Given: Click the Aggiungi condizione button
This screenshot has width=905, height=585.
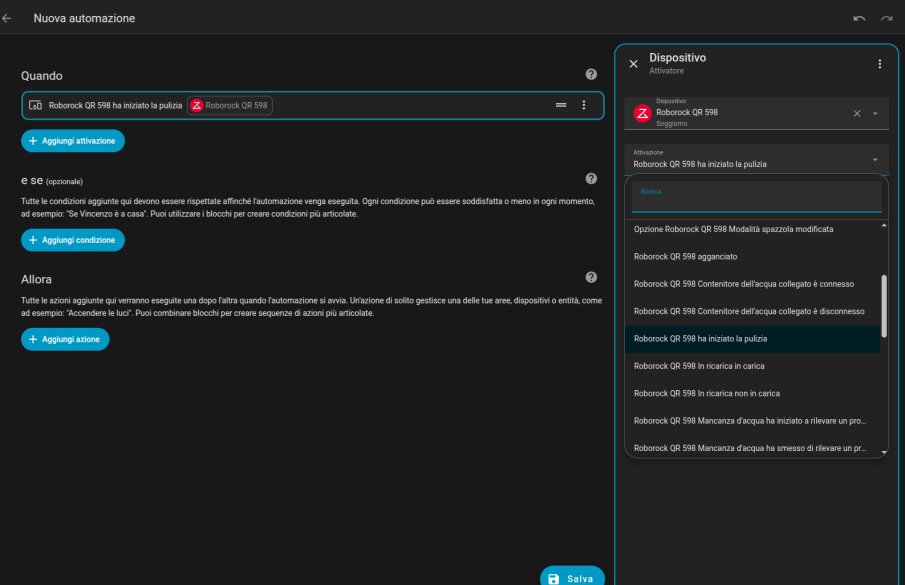Looking at the screenshot, I should pyautogui.click(x=73, y=240).
